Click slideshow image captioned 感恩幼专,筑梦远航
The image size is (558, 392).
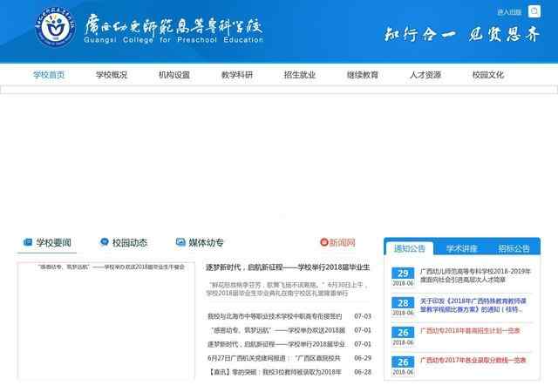click(x=105, y=321)
